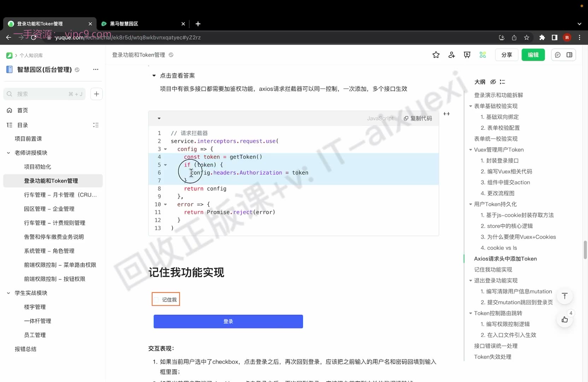Click the 分享 button
Screen dimensions: 588x382
pyautogui.click(x=507, y=55)
